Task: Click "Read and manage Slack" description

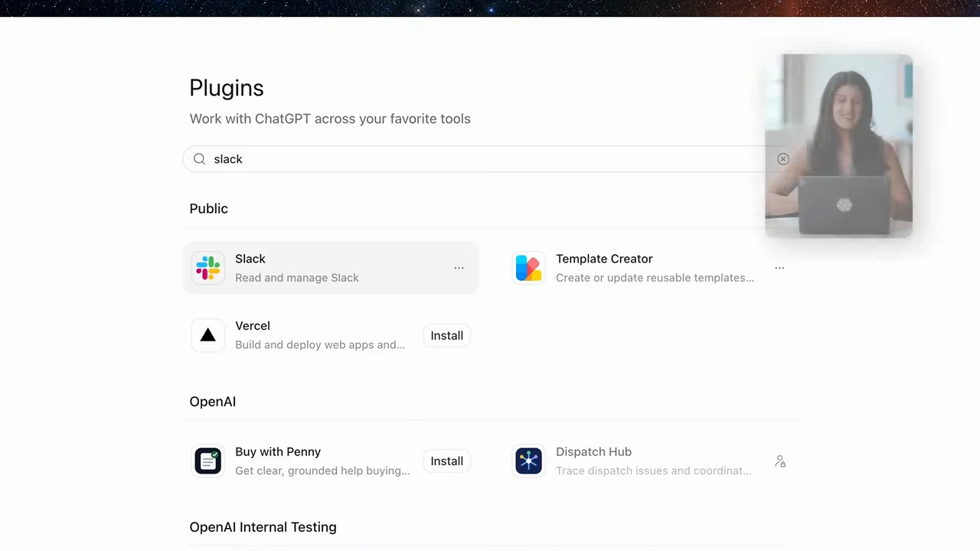Action: pyautogui.click(x=297, y=278)
